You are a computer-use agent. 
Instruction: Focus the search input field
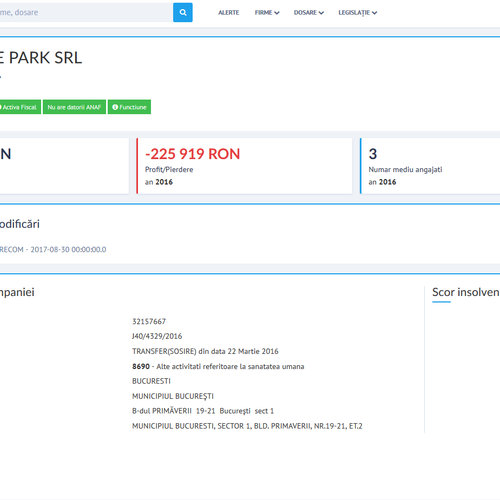click(86, 12)
